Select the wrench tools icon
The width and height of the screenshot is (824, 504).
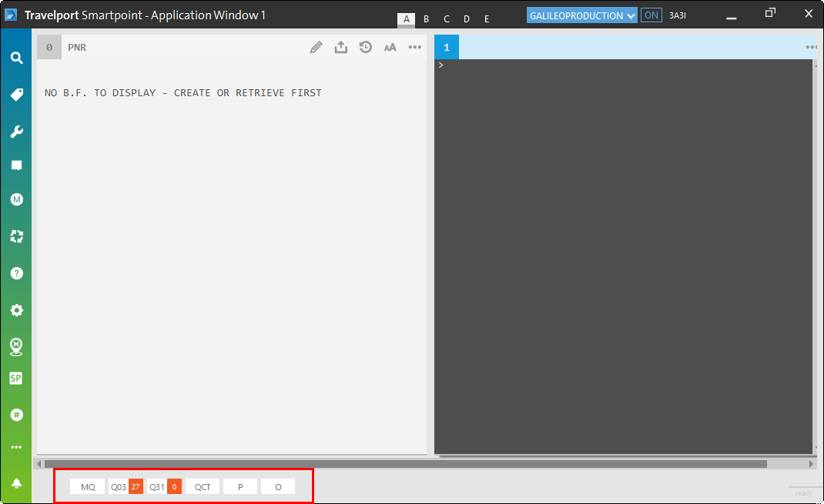pos(16,132)
